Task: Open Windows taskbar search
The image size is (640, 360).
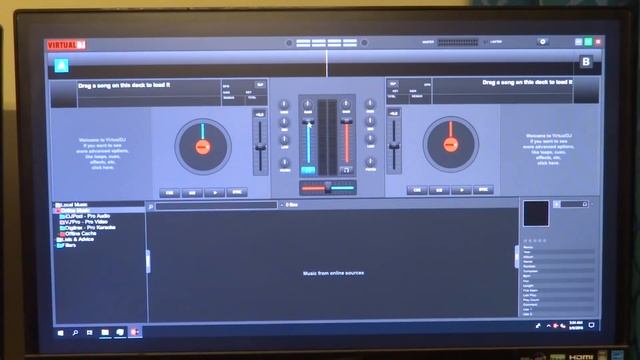Action: point(75,333)
